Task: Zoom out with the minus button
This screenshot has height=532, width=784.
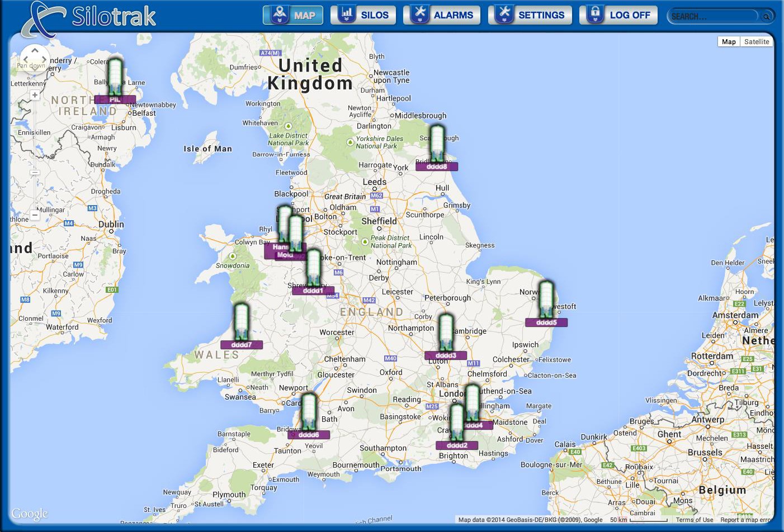Action: 35,215
